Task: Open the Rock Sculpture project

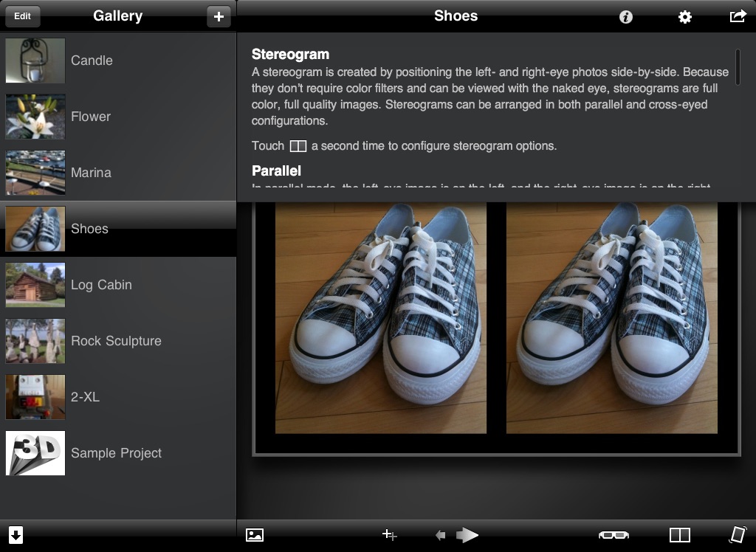Action: point(118,341)
